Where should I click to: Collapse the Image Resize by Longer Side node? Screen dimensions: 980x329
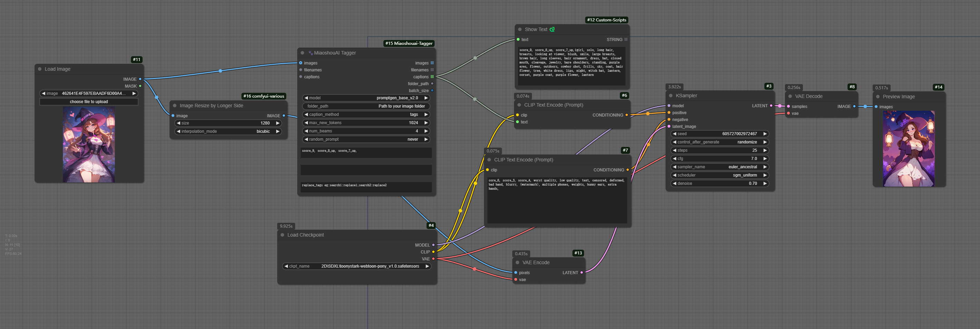pyautogui.click(x=175, y=106)
